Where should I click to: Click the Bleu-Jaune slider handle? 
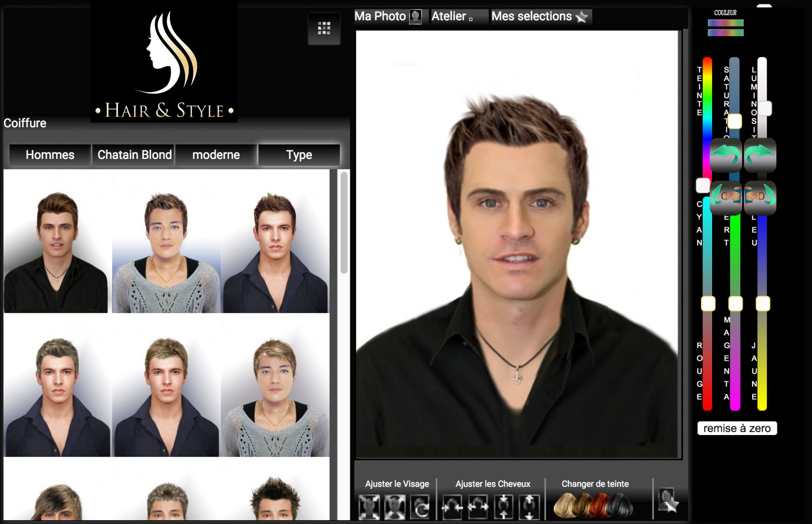762,303
